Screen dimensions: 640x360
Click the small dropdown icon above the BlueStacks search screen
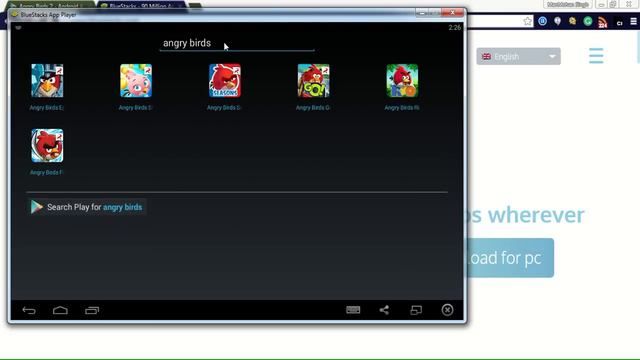pos(18,28)
